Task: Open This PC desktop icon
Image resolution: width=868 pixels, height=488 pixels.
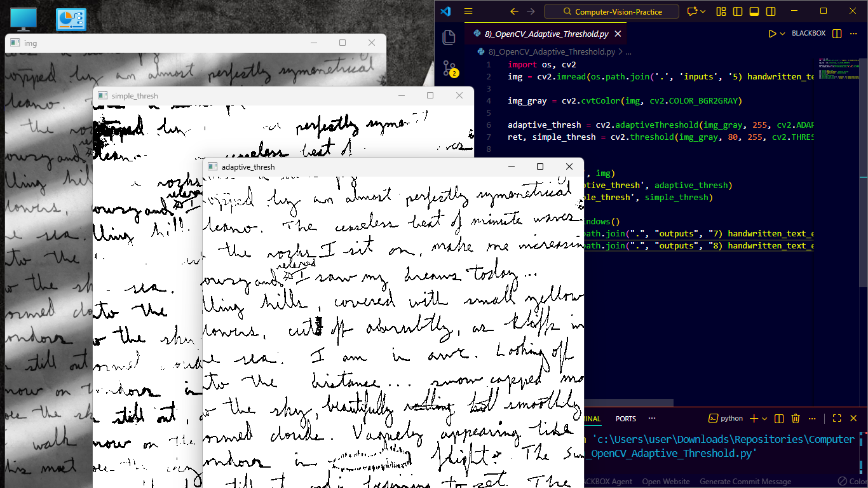Action: coord(24,18)
